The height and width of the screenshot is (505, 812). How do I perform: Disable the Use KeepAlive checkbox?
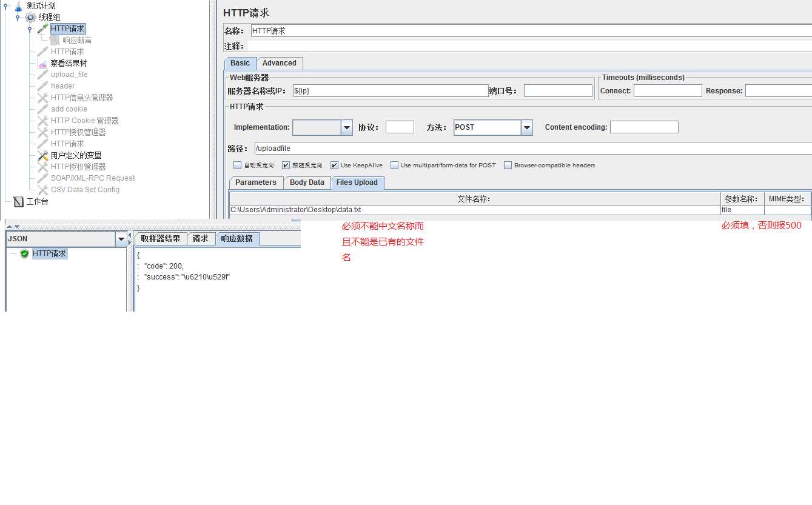coord(334,165)
